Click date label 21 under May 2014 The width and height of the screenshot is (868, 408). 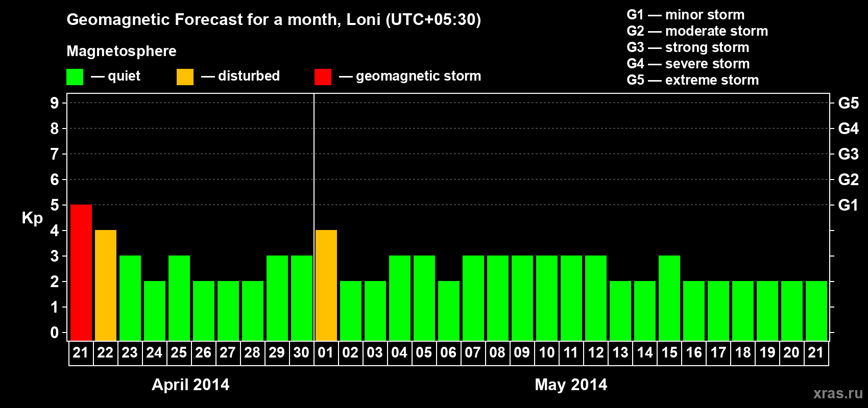tap(816, 352)
